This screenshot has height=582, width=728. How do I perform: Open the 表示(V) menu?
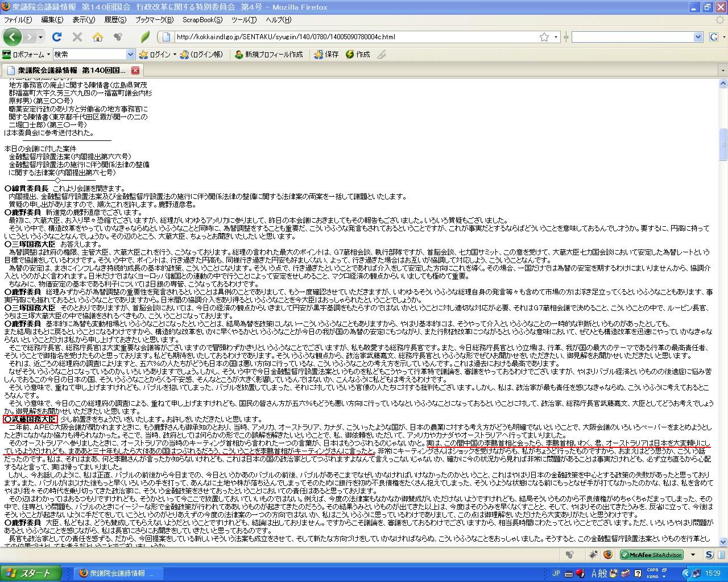[84, 20]
